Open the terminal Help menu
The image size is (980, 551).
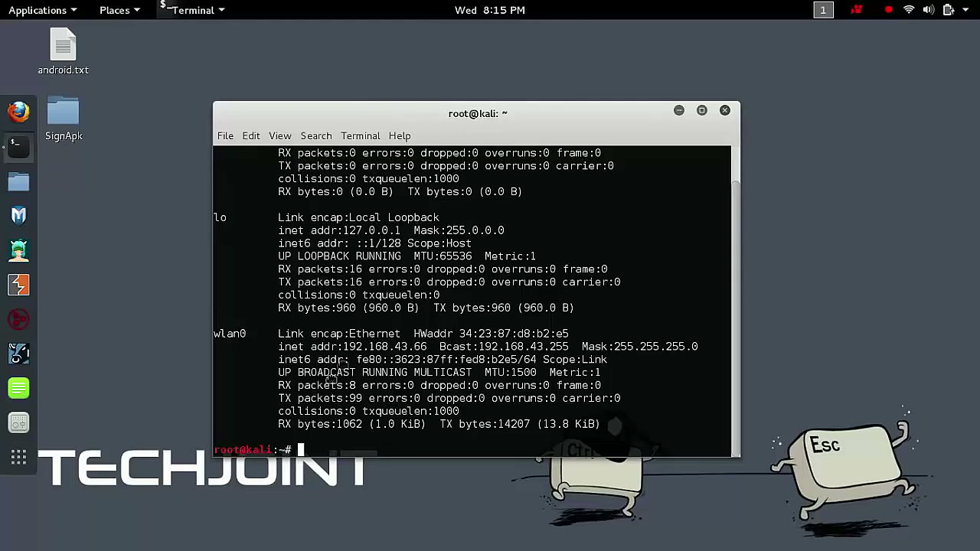coord(400,135)
